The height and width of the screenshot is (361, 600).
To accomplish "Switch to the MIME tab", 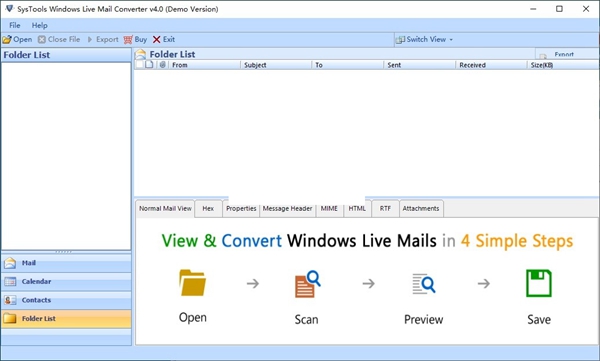I will pyautogui.click(x=329, y=208).
